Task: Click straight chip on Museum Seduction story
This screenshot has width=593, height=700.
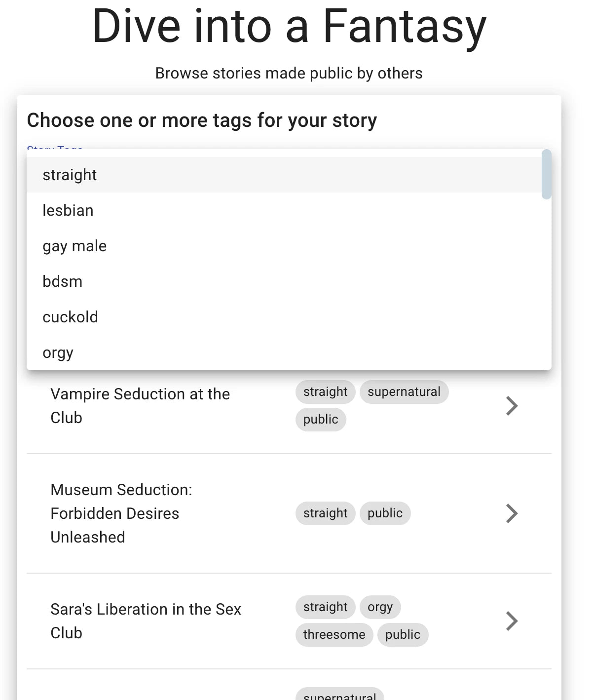Action: 325,513
